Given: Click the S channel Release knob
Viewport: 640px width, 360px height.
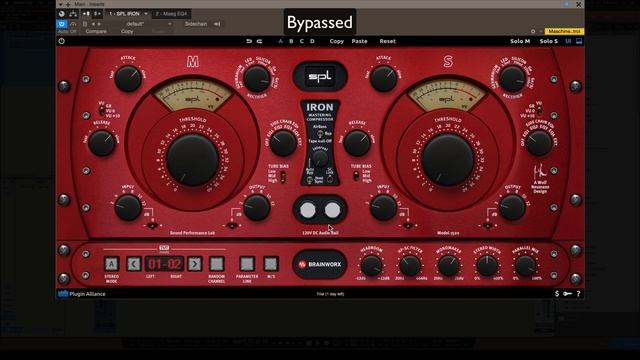Looking at the screenshot, I should click(x=357, y=143).
